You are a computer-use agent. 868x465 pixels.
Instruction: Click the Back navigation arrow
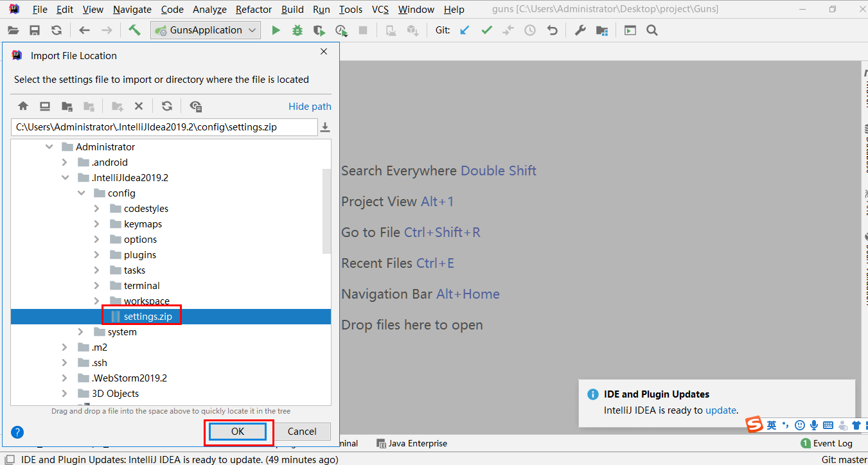(x=84, y=30)
